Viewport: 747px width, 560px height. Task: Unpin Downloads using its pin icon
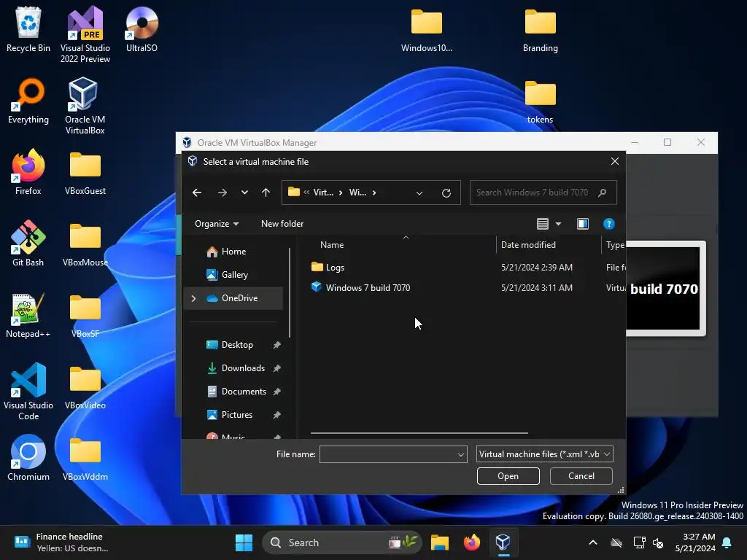pos(276,368)
